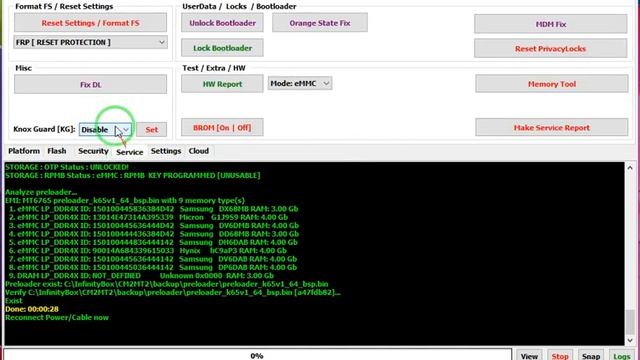Click 'Reconnect Power/Cable now' log line
This screenshot has height=360, width=640.
point(57,317)
